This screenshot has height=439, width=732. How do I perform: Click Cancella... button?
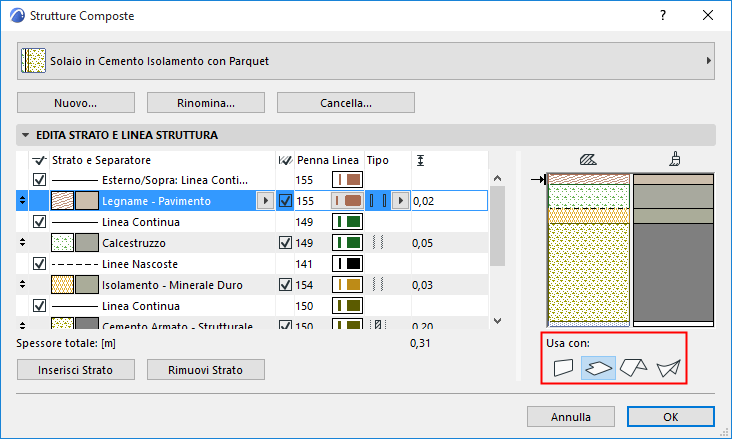click(346, 103)
